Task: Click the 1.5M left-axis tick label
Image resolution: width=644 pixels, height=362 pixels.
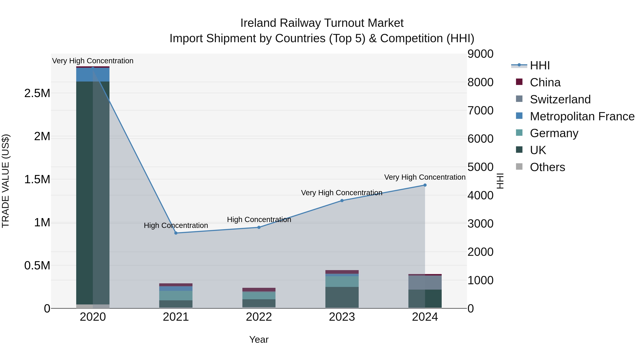Action: [x=37, y=179]
